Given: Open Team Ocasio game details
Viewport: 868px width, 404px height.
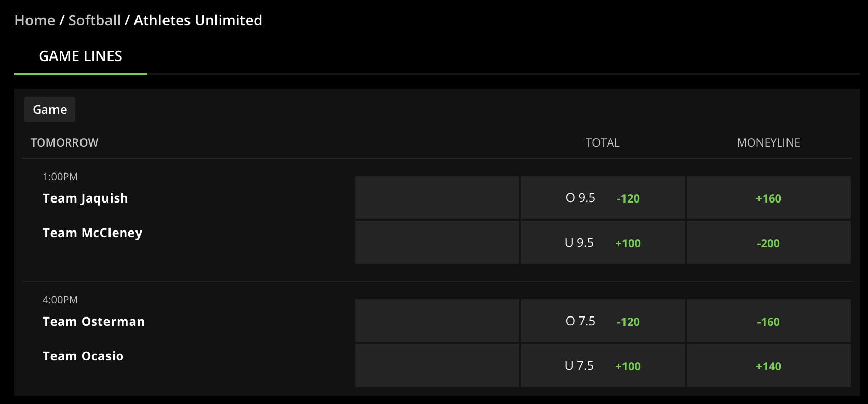Looking at the screenshot, I should pyautogui.click(x=83, y=356).
